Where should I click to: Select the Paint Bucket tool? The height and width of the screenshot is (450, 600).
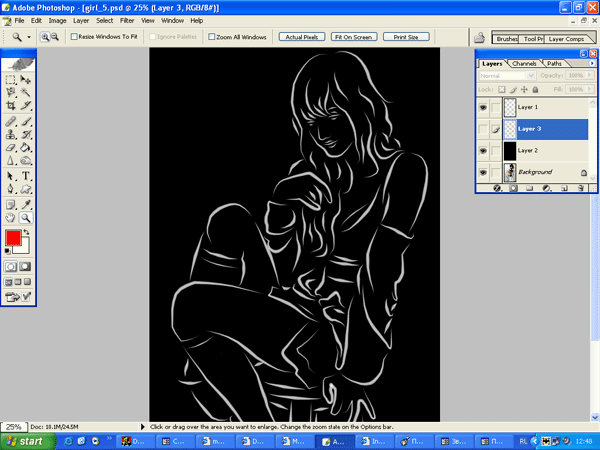[26, 147]
